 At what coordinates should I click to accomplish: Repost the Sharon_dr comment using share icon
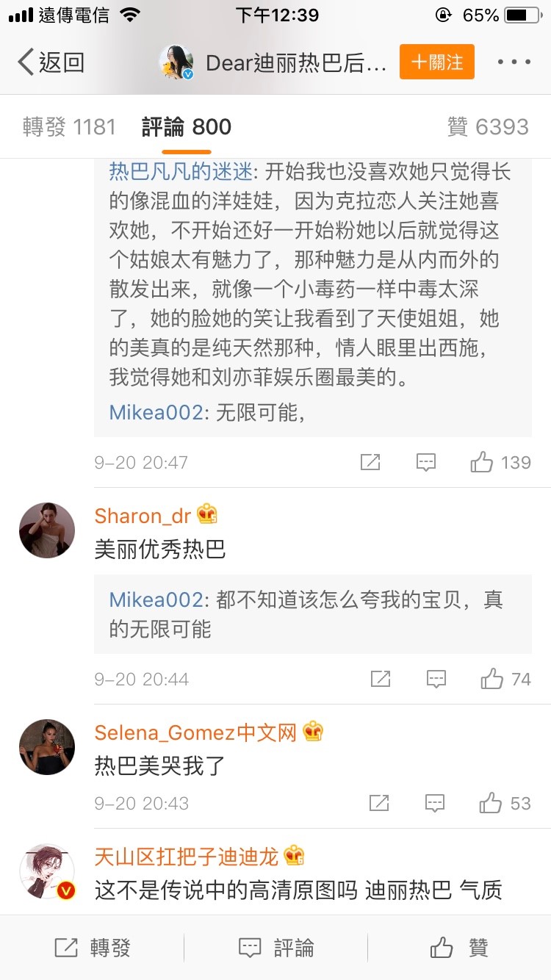[381, 679]
